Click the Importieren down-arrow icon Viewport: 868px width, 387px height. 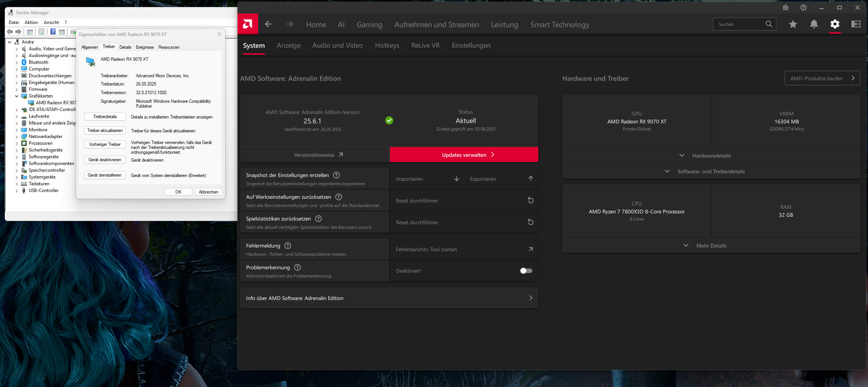[457, 179]
